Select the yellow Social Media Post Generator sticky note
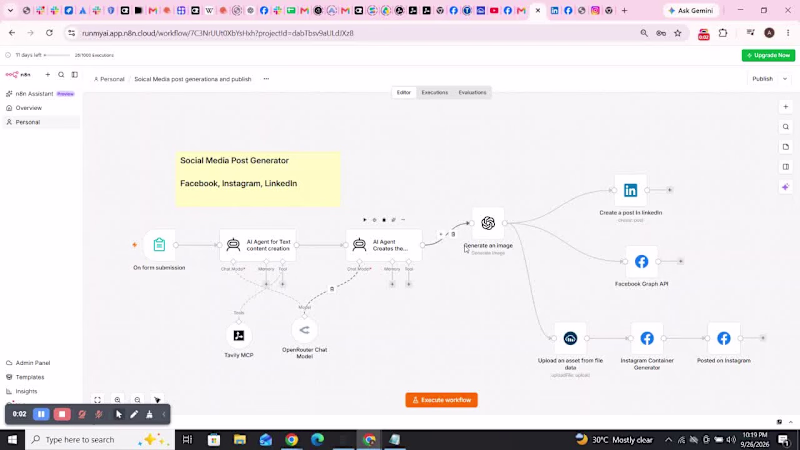This screenshot has width=800, height=450. click(x=258, y=179)
